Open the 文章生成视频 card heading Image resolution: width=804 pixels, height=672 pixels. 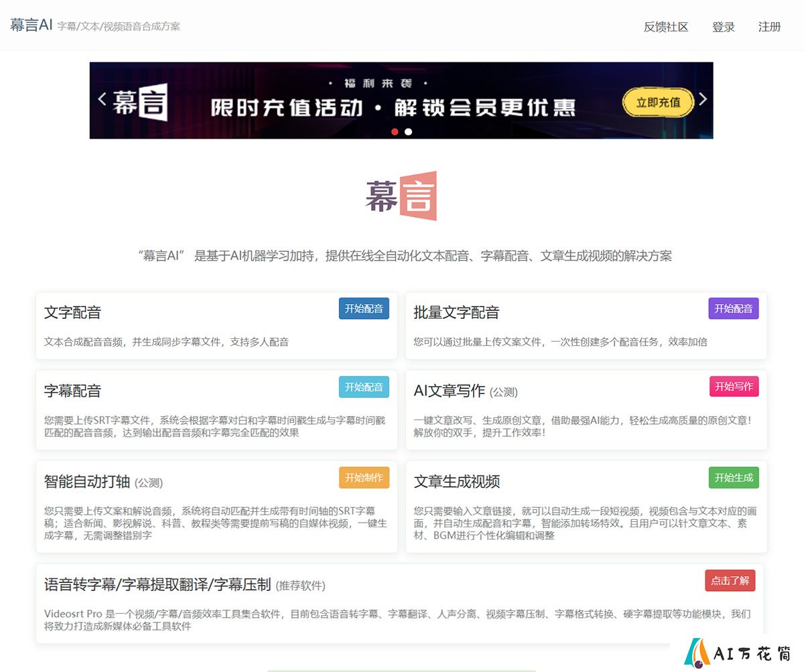click(x=456, y=481)
